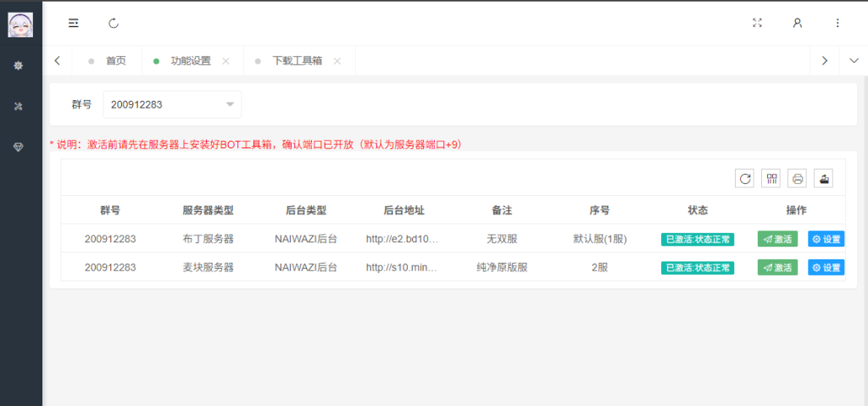The image size is (868, 406).
Task: Enter fullscreen mode
Action: (757, 23)
